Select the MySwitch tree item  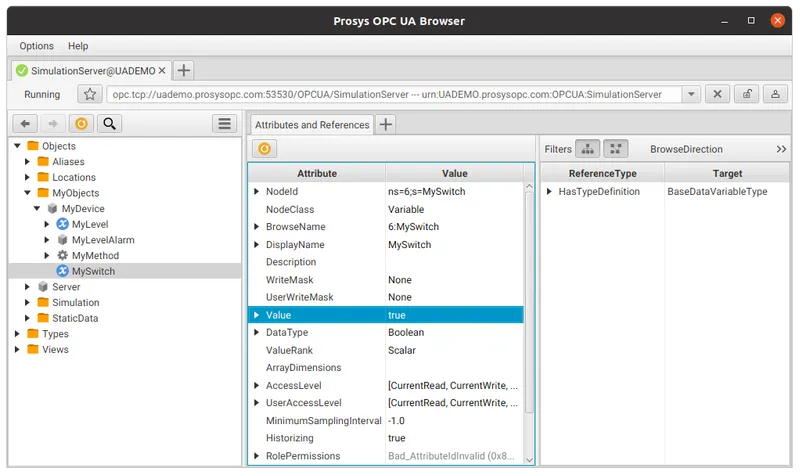pyautogui.click(x=124, y=271)
